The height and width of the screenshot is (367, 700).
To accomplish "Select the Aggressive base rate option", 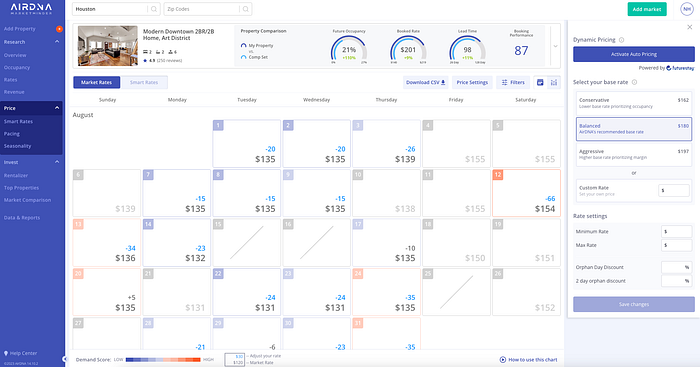I will 633,154.
